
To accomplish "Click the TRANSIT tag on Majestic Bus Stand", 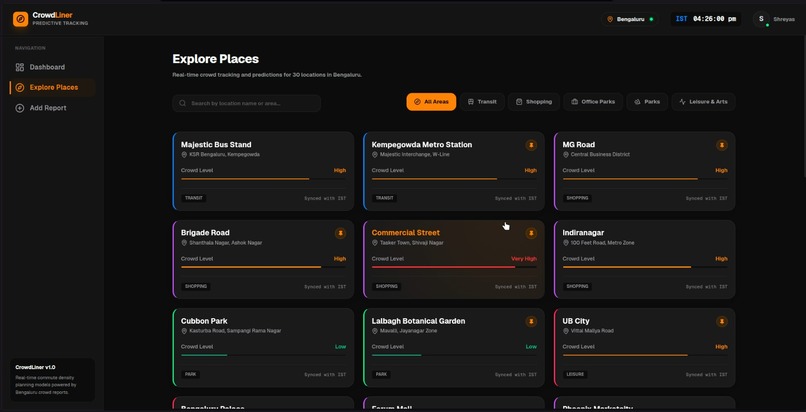I will click(x=194, y=198).
